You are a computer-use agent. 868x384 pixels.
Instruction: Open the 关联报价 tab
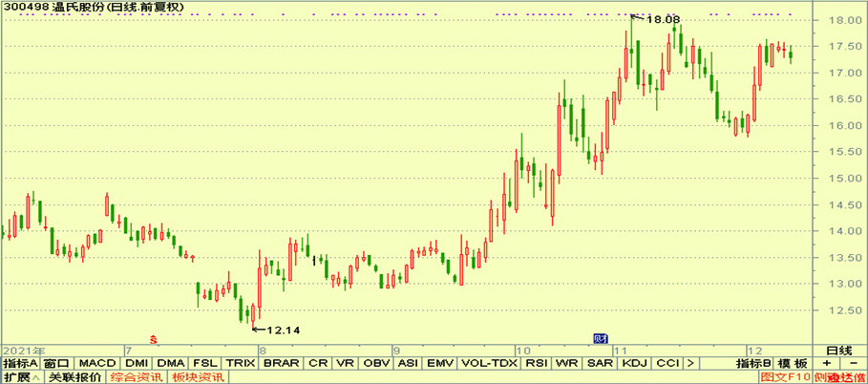click(x=74, y=377)
